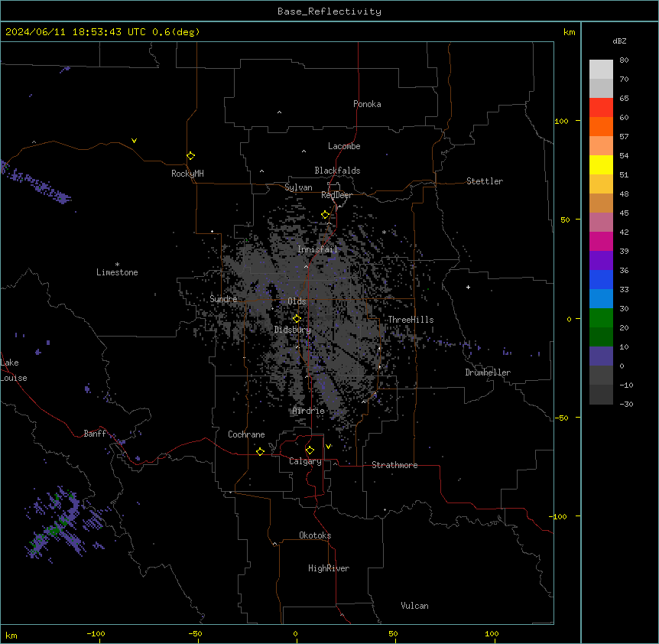Click the Calgary label
Screen dimensions: 659x644
pos(305,461)
